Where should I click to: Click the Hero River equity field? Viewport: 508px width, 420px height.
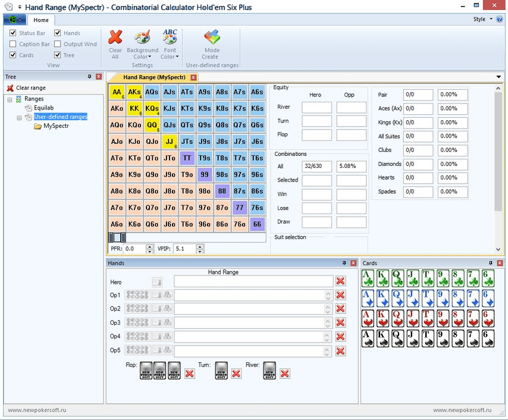coord(316,107)
